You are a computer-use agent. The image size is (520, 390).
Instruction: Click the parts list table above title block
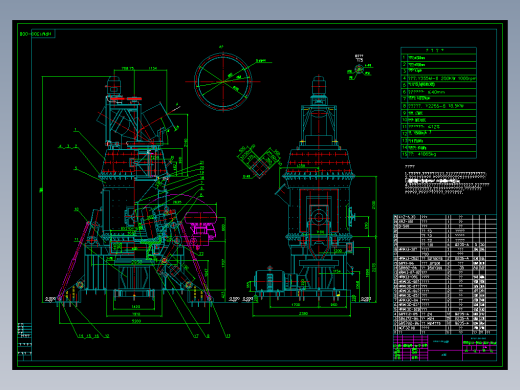[445, 274]
